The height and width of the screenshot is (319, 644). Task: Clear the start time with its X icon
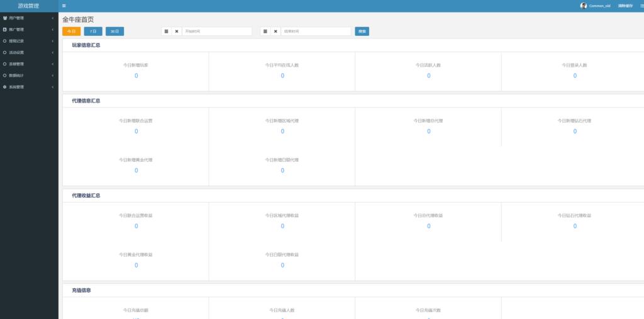177,31
